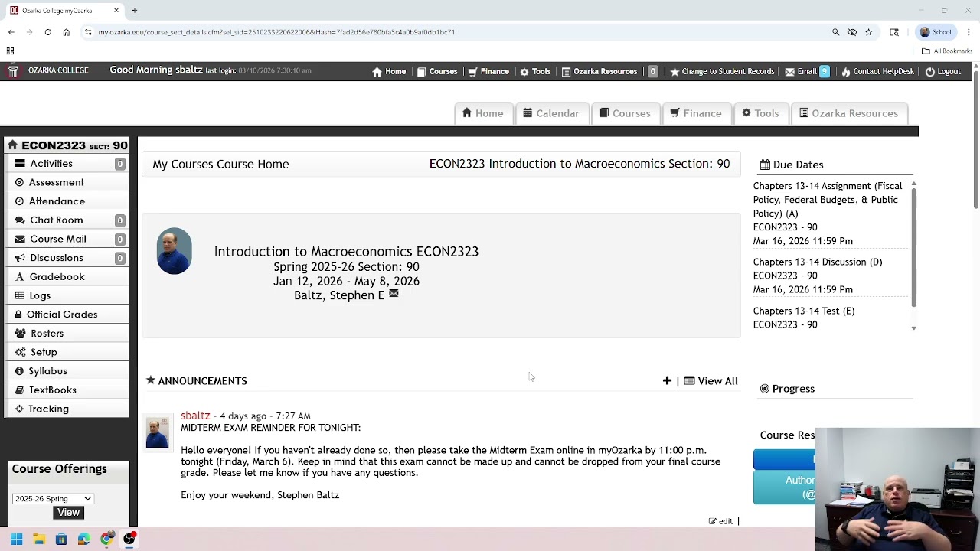The image size is (980, 551).
Task: Open the Syllabus sidebar item
Action: pyautogui.click(x=67, y=371)
